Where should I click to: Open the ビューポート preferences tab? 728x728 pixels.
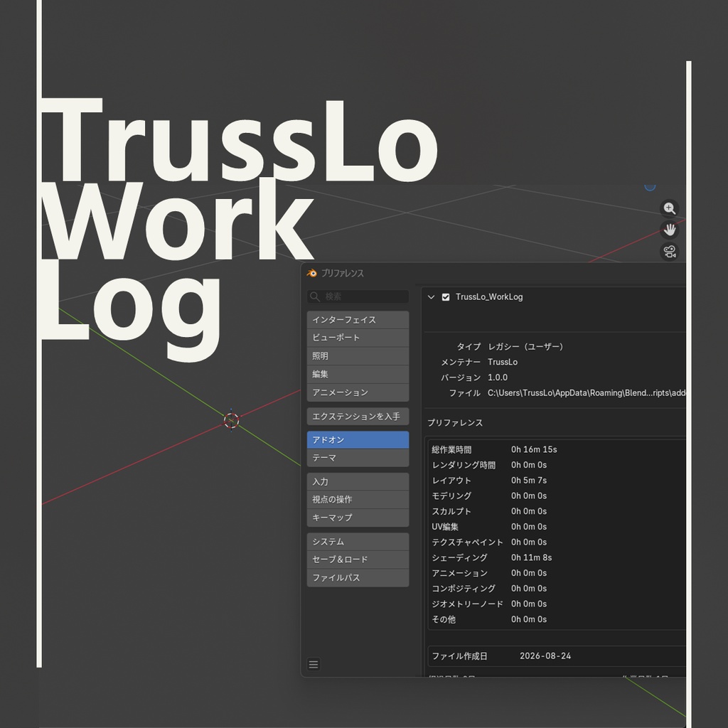pyautogui.click(x=358, y=338)
